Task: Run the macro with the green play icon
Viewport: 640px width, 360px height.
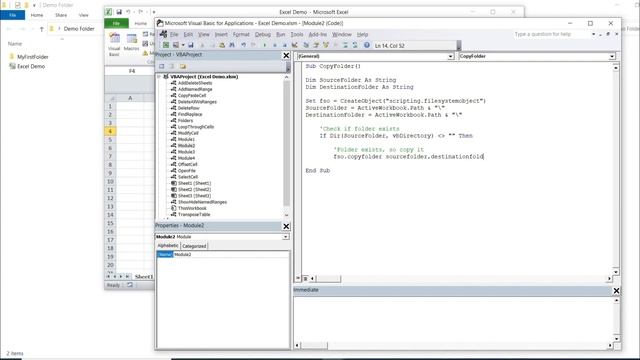Action: 264,45
